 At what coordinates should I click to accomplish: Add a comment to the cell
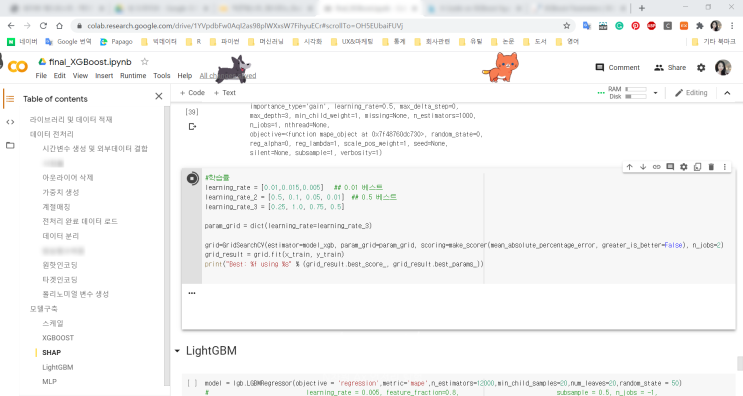tap(670, 167)
